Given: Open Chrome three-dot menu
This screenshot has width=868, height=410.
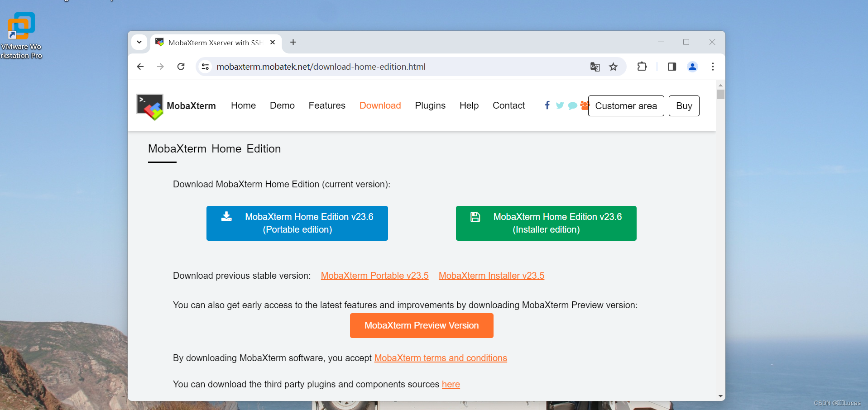Looking at the screenshot, I should [713, 67].
